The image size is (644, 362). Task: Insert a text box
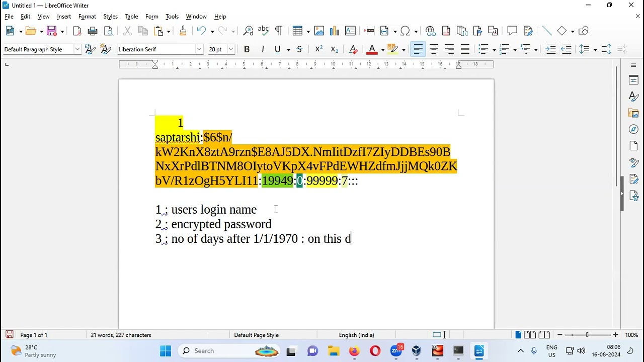tap(351, 31)
